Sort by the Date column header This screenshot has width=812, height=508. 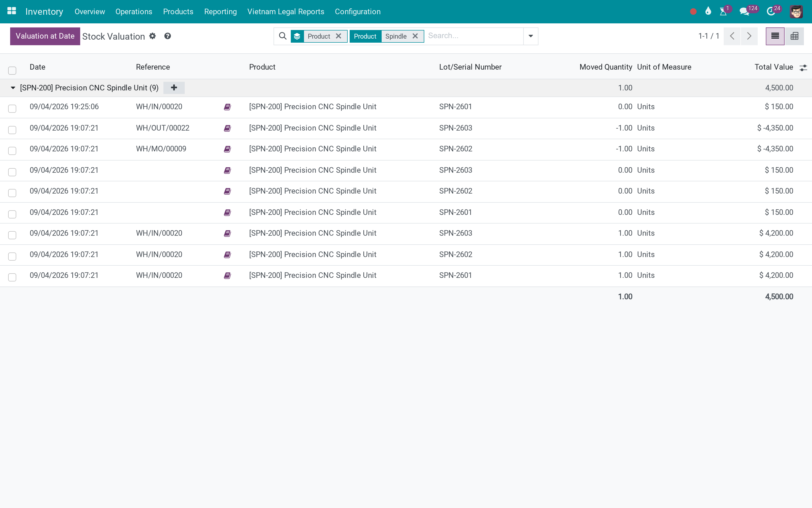tap(38, 67)
